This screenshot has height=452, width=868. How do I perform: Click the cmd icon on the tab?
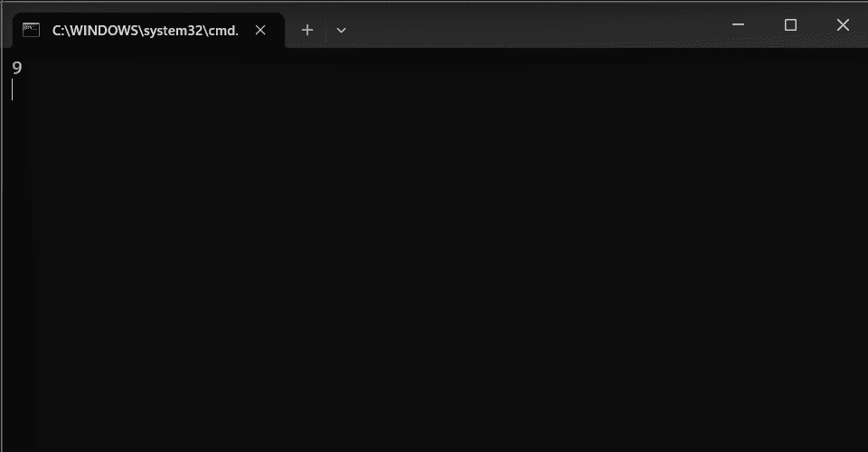[31, 30]
